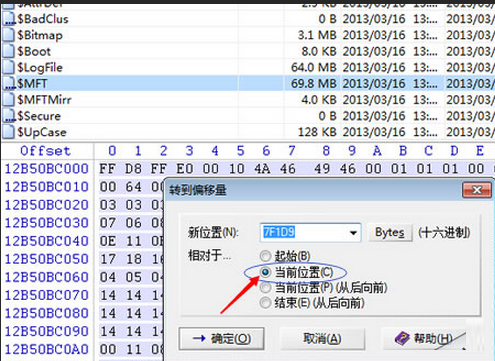495x361 pixels.
Task: Click the $LogFile file icon
Action: [x=9, y=67]
